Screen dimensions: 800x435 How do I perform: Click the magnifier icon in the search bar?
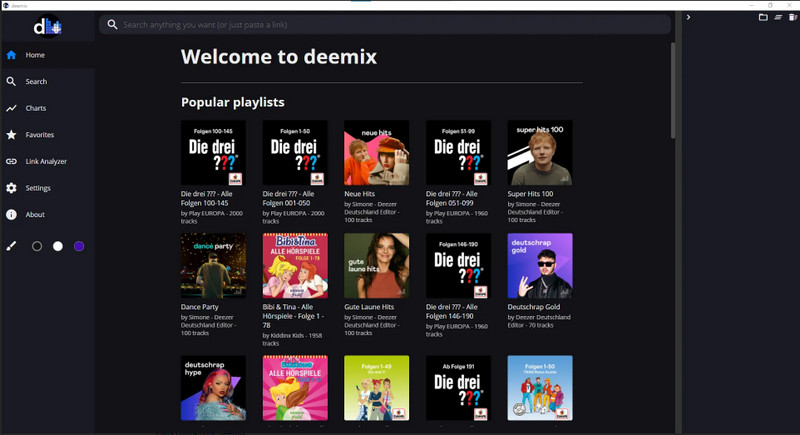(112, 24)
